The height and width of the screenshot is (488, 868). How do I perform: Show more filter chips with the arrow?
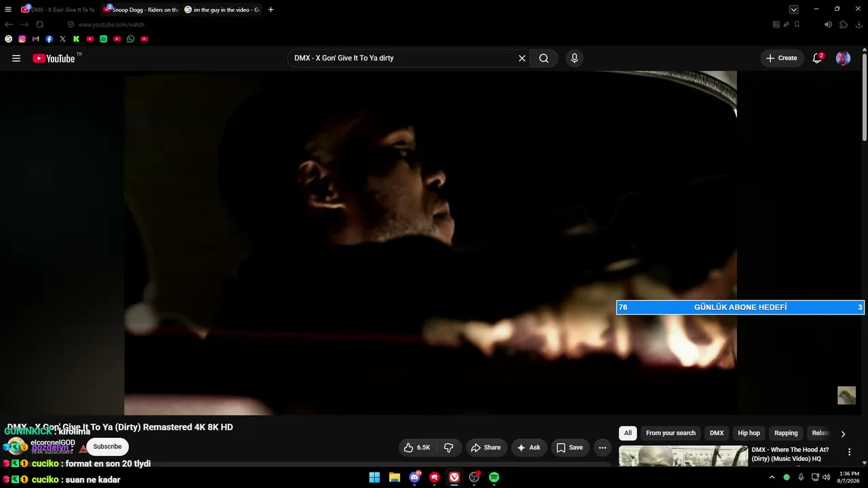pos(843,434)
